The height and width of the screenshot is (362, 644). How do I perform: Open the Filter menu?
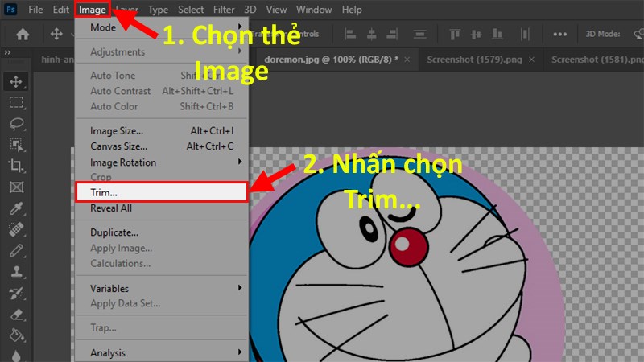click(224, 10)
